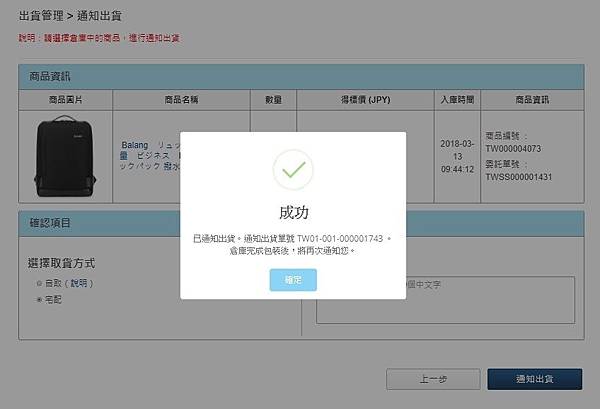Open the black backpack product thumbnail

point(65,156)
